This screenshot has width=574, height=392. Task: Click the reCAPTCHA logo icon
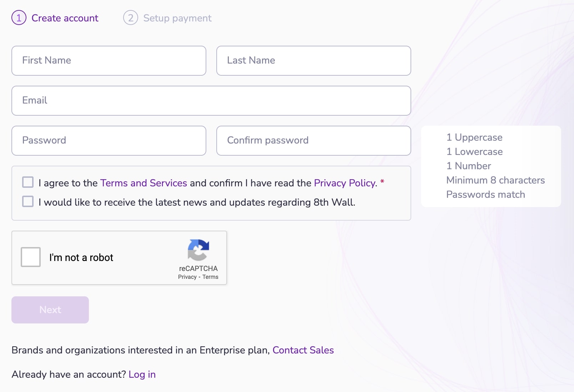pos(198,250)
